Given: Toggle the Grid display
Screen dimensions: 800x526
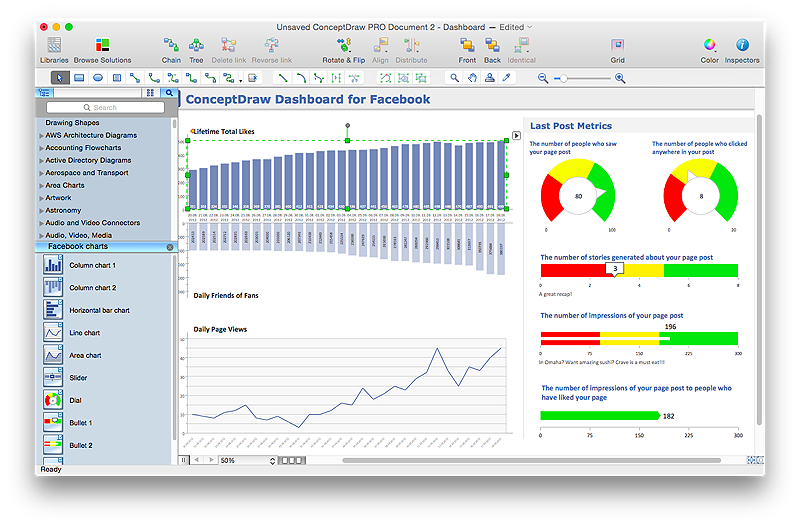Looking at the screenshot, I should [617, 50].
